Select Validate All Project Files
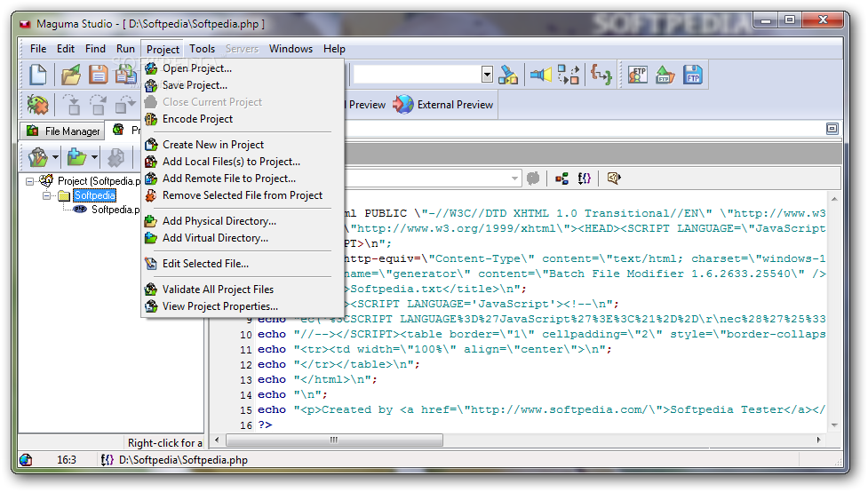The height and width of the screenshot is (492, 868). coord(243,290)
